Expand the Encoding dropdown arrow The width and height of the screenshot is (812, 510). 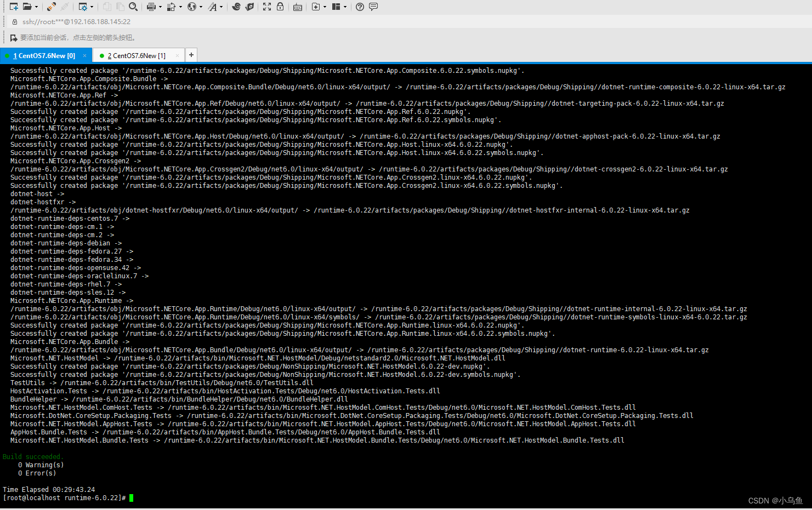point(201,7)
